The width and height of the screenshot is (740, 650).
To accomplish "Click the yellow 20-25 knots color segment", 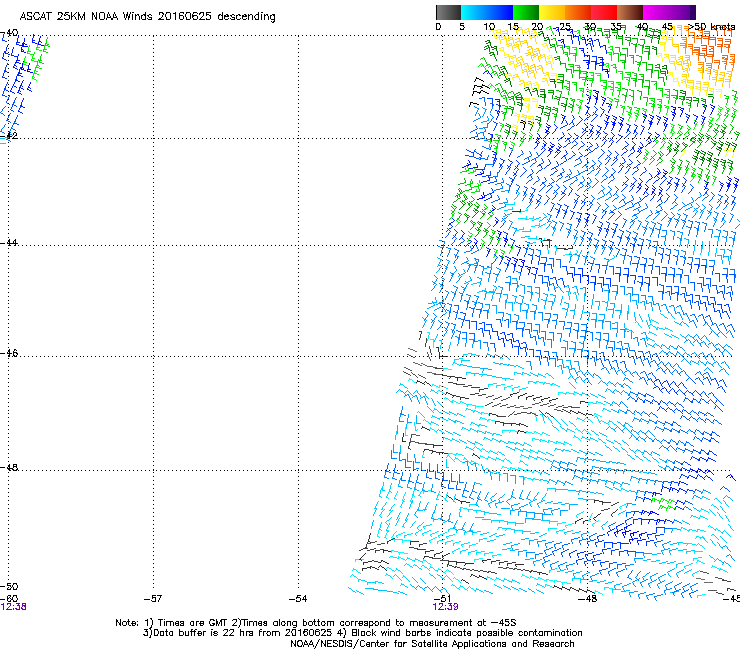I will point(552,12).
